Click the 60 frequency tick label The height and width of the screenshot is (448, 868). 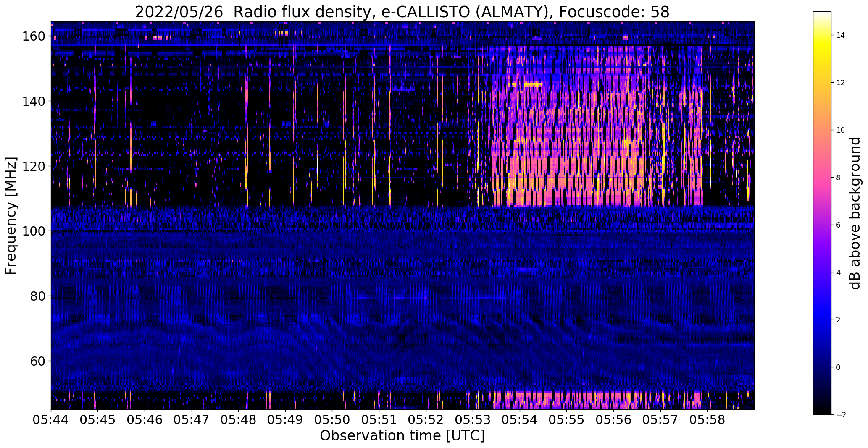click(38, 361)
